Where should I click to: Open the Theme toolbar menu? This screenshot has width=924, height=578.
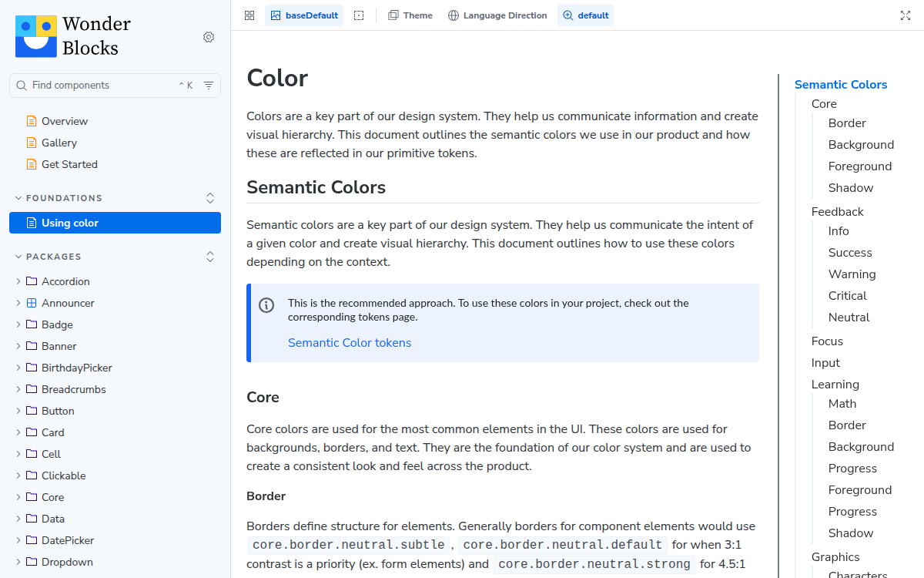pyautogui.click(x=410, y=15)
